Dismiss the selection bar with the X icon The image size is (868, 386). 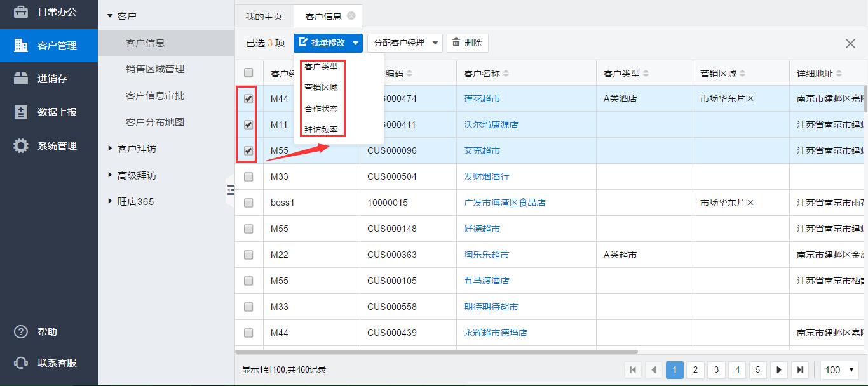[x=850, y=43]
